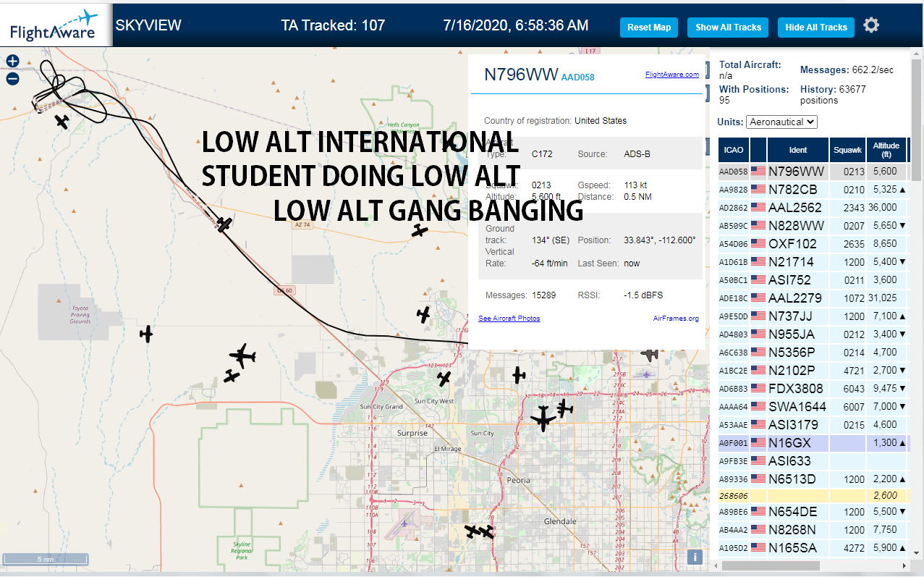Click the flag icon in the FDX3808 row
The width and height of the screenshot is (924, 577).
coord(758,389)
